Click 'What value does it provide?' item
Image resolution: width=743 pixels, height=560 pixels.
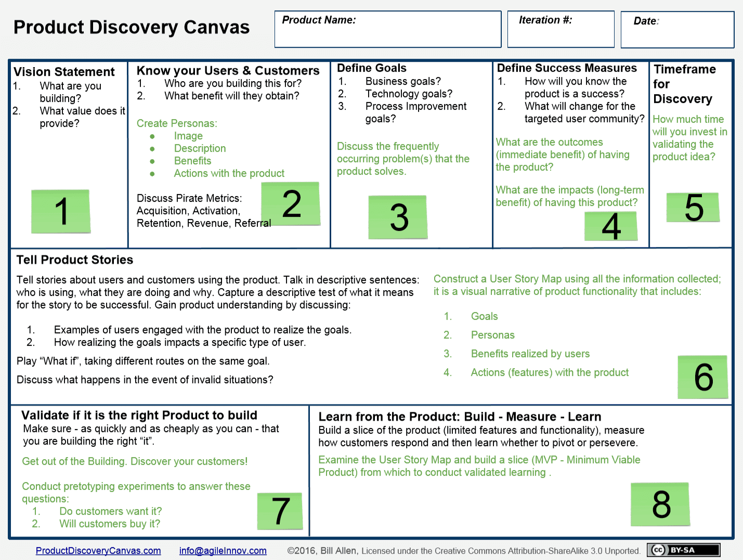[82, 117]
